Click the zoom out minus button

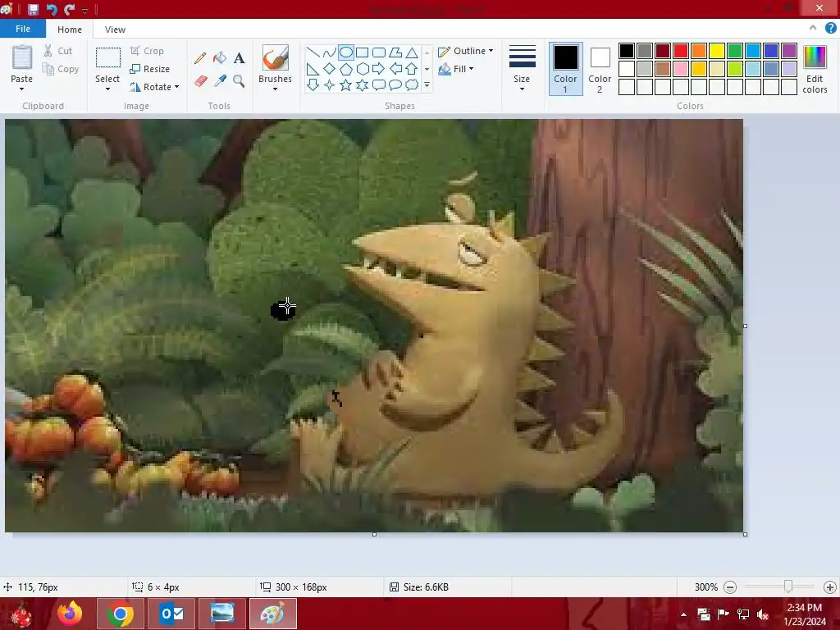tap(729, 587)
